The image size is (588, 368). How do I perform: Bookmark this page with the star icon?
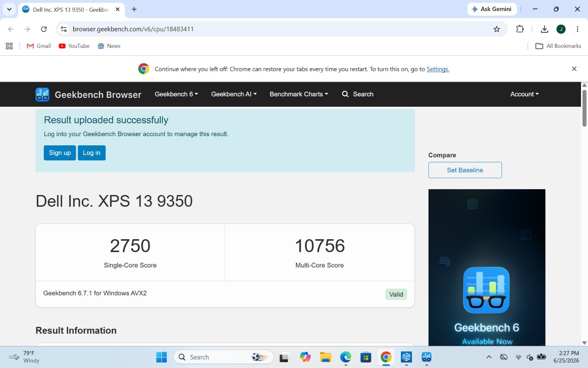[496, 29]
